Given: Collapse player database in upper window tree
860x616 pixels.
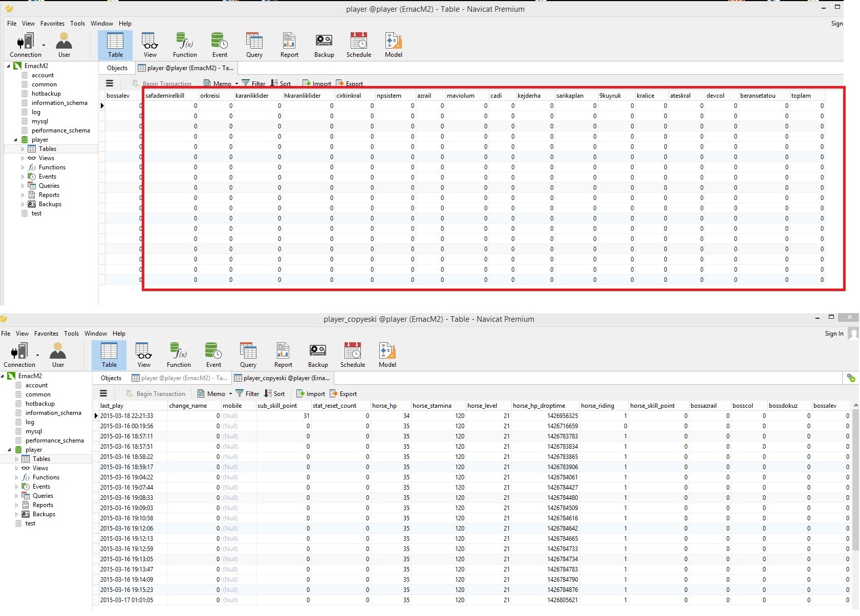Looking at the screenshot, I should tap(15, 140).
